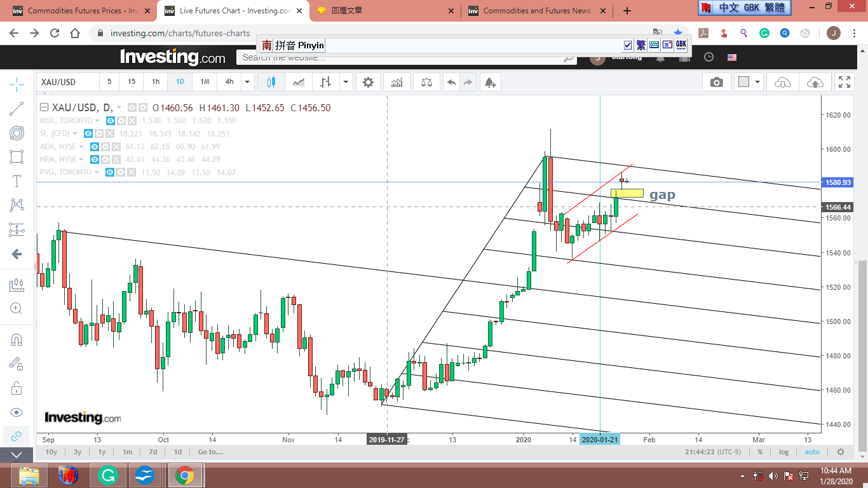This screenshot has width=868, height=488.
Task: Click the XAU/USD symbol input field
Action: [x=67, y=82]
